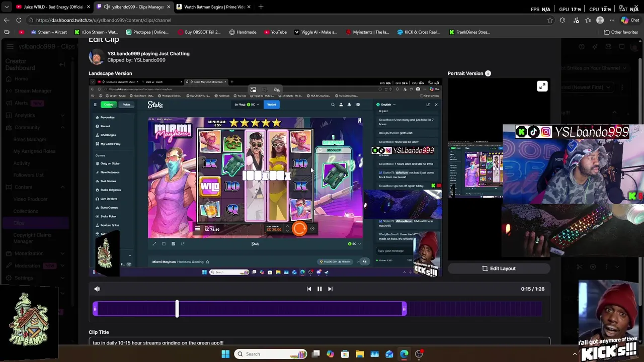Collapse the Content sidebar section
The width and height of the screenshot is (644, 362).
[62, 187]
